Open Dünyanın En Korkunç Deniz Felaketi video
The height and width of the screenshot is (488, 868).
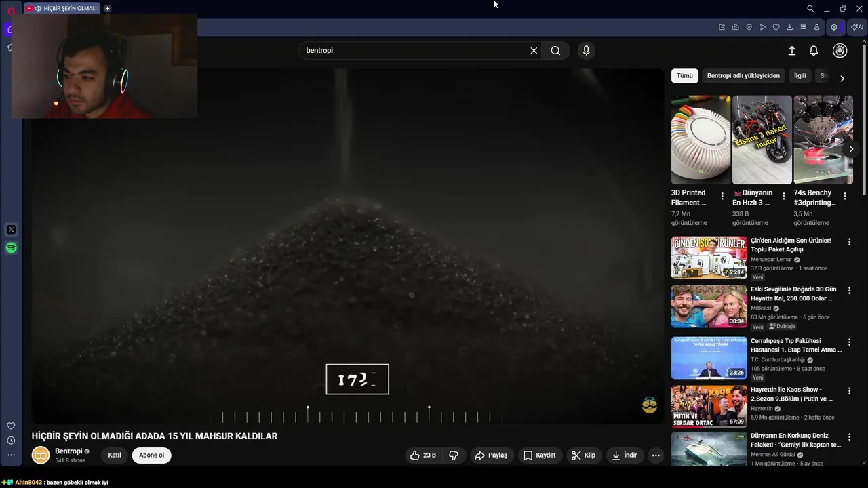click(709, 450)
